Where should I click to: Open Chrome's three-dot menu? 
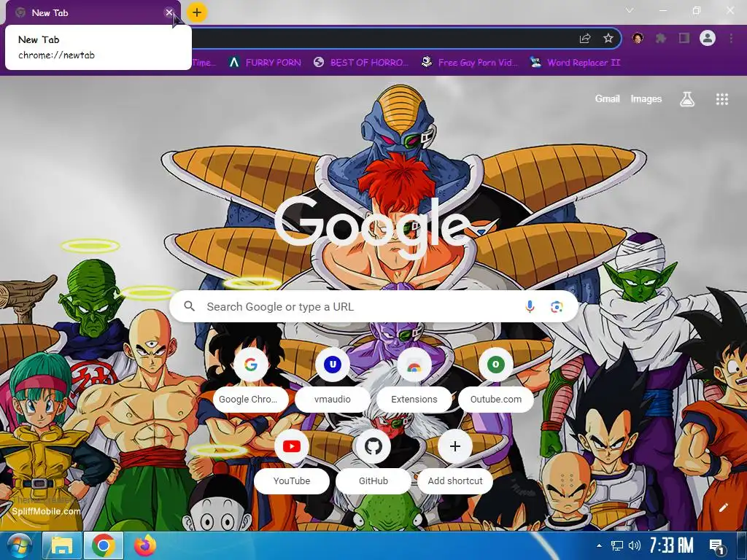click(x=731, y=38)
